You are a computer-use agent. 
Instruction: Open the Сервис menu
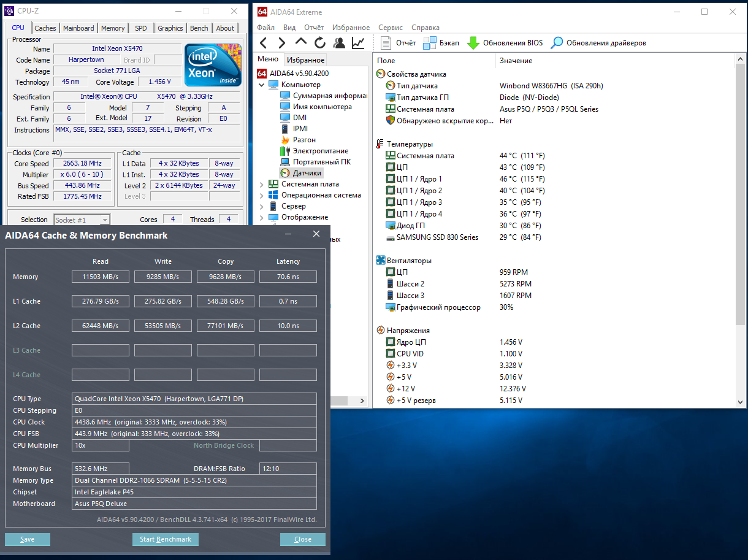[391, 28]
